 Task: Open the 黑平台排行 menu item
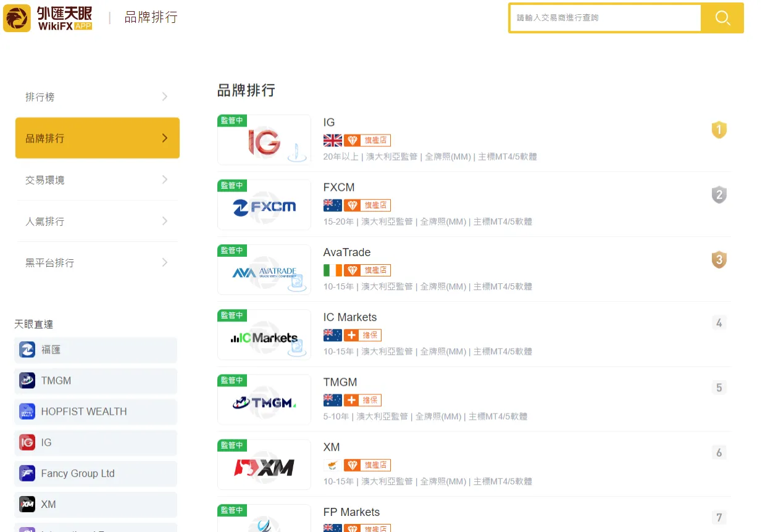tap(98, 262)
